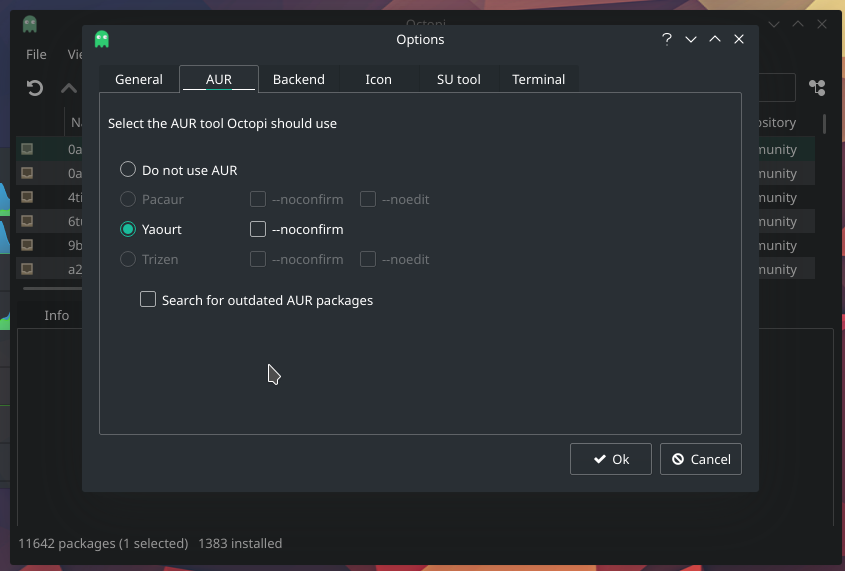Image resolution: width=845 pixels, height=571 pixels.
Task: Click the Octopi main window ghost icon
Action: point(30,24)
